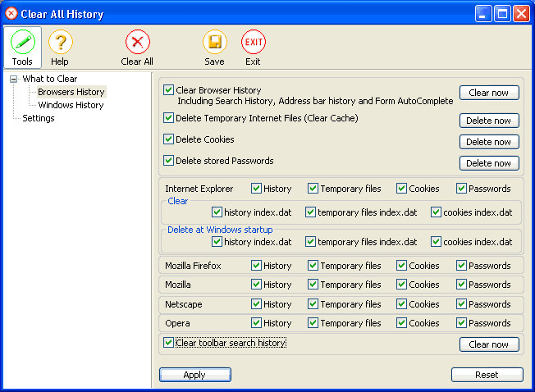Image resolution: width=535 pixels, height=392 pixels.
Task: Collapse the What to Clear tree node
Action: tap(13, 79)
